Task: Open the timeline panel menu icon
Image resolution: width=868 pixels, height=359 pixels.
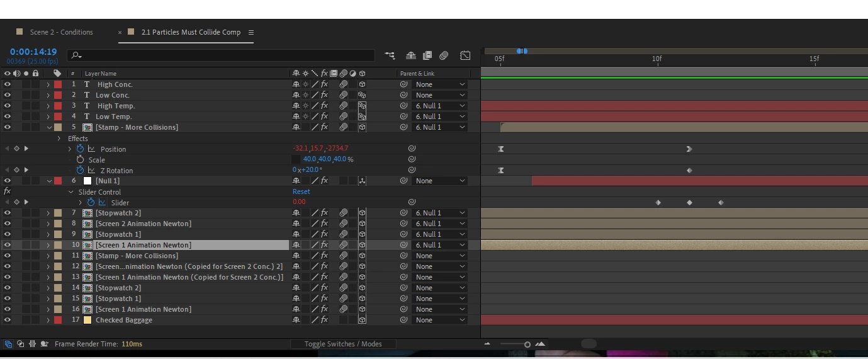Action: (251, 32)
